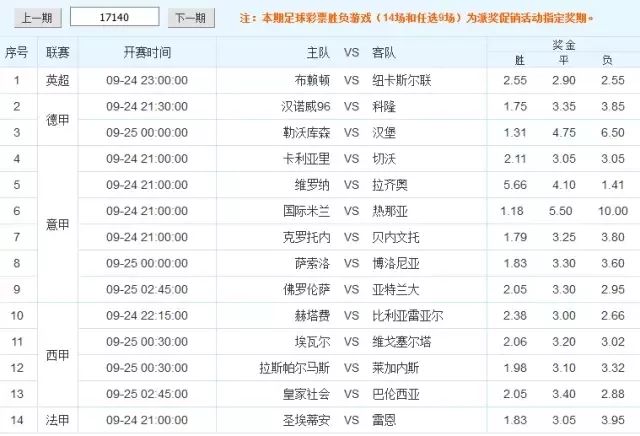This screenshot has height=436, width=640.
Task: Click the 3.40 draw odds for 皇家社会 match
Action: [x=564, y=394]
